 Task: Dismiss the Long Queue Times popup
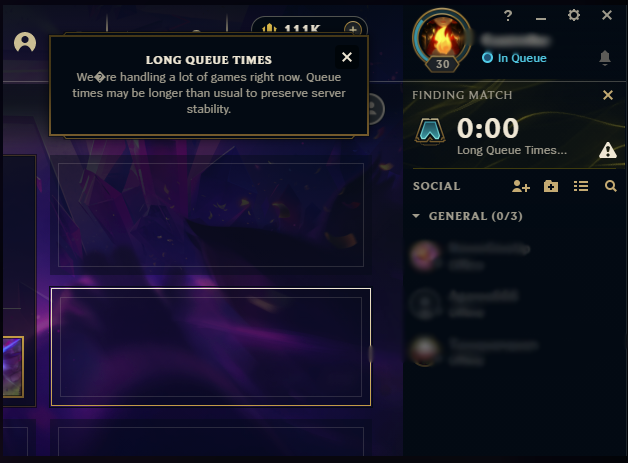pos(347,57)
